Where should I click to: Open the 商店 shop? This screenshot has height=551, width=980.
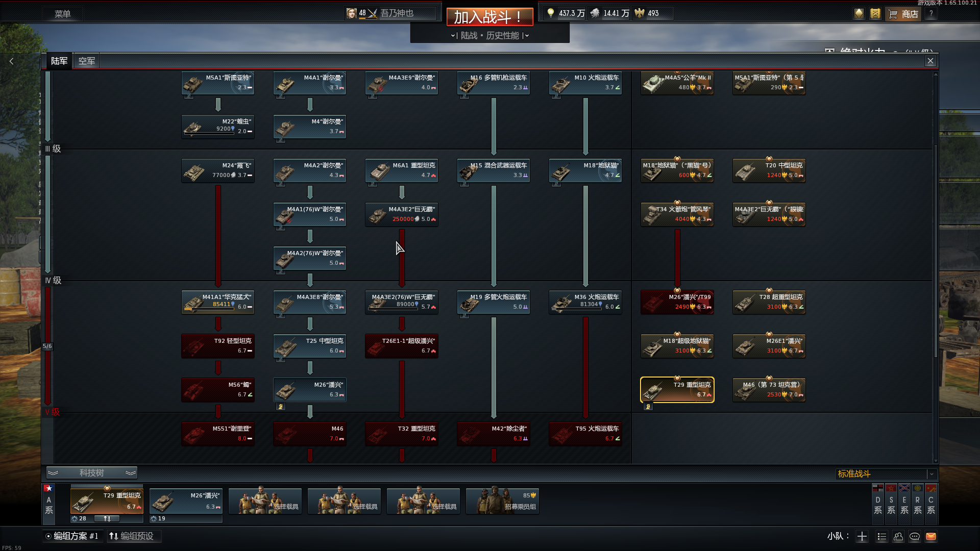[903, 14]
